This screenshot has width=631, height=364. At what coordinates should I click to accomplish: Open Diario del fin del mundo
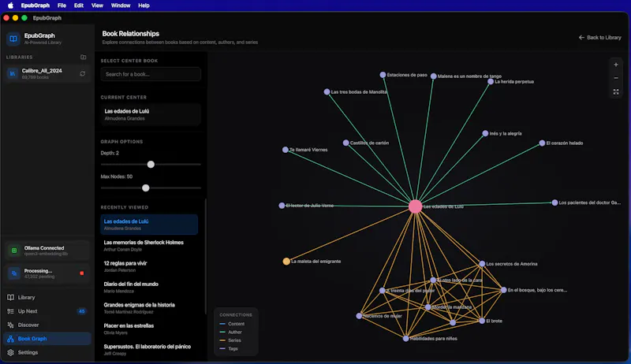pyautogui.click(x=149, y=288)
